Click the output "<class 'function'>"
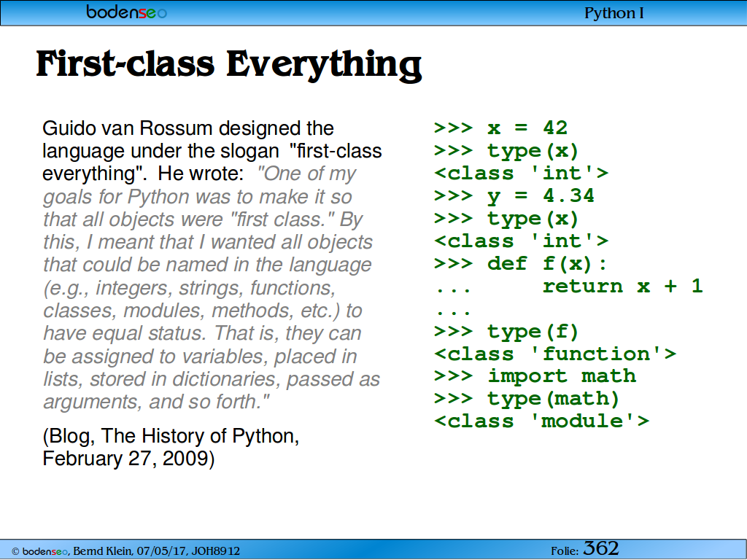The height and width of the screenshot is (560, 747). click(555, 354)
